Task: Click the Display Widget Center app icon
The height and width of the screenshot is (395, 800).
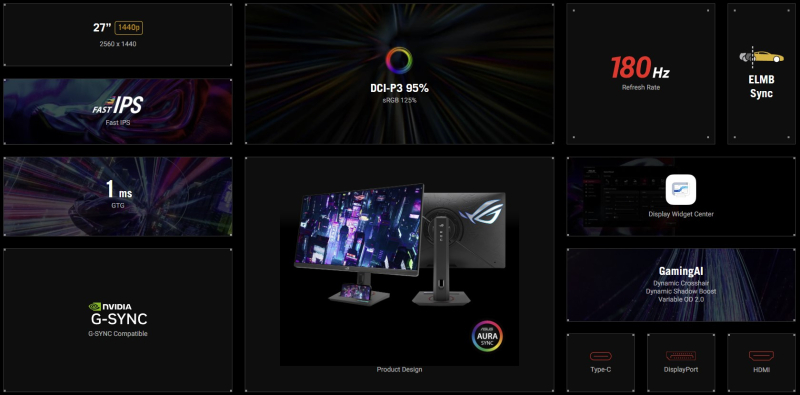Action: 681,189
